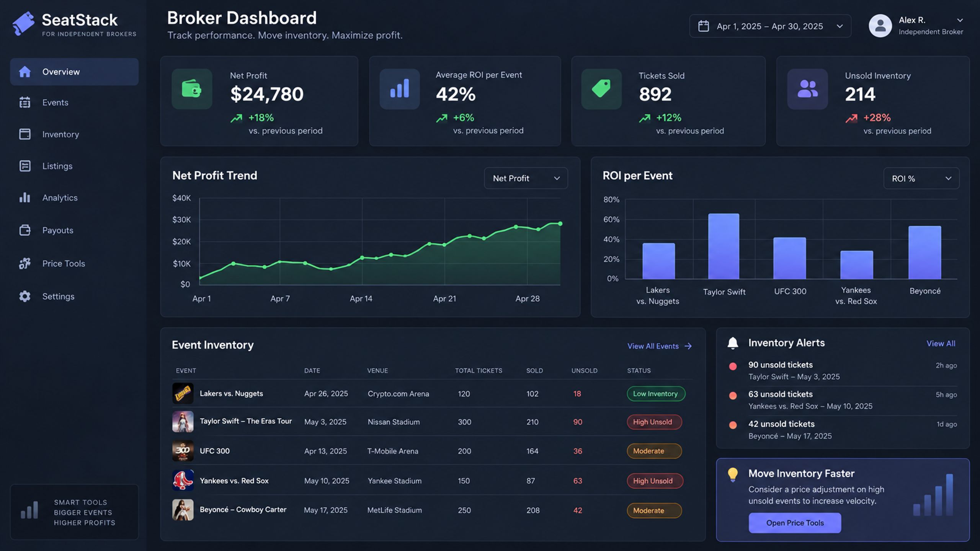This screenshot has height=551, width=980.
Task: Click the Inventory sidebar icon
Action: click(25, 134)
